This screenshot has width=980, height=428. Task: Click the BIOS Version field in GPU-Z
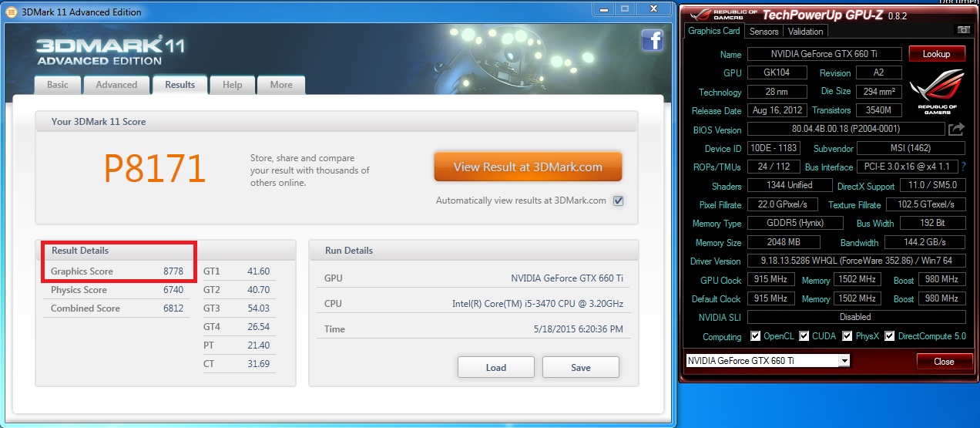[x=845, y=129]
